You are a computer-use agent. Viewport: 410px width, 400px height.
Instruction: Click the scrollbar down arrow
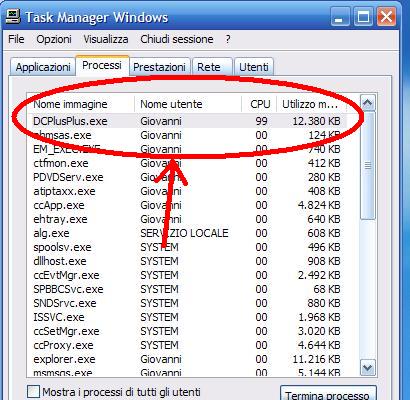[x=367, y=368]
